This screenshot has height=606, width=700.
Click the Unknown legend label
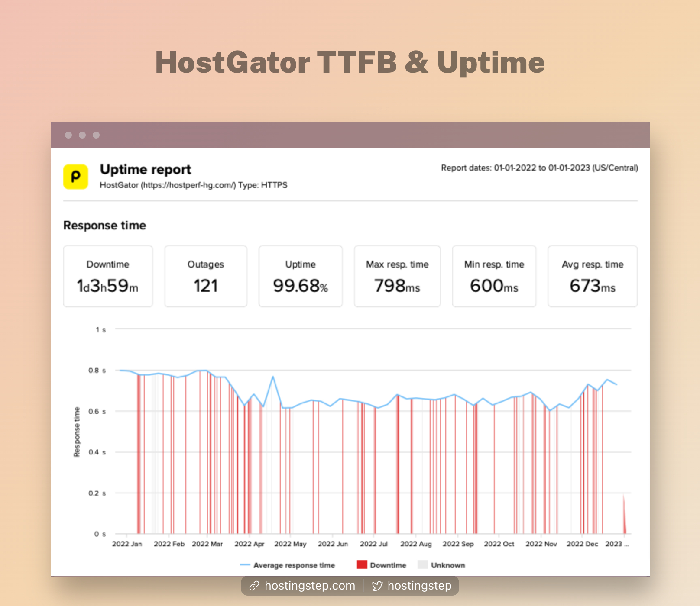[448, 565]
